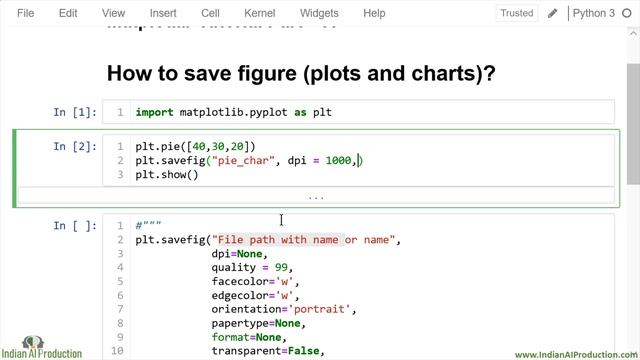The width and height of the screenshot is (640, 360).
Task: Click the pencil edit mode icon
Action: 553,13
